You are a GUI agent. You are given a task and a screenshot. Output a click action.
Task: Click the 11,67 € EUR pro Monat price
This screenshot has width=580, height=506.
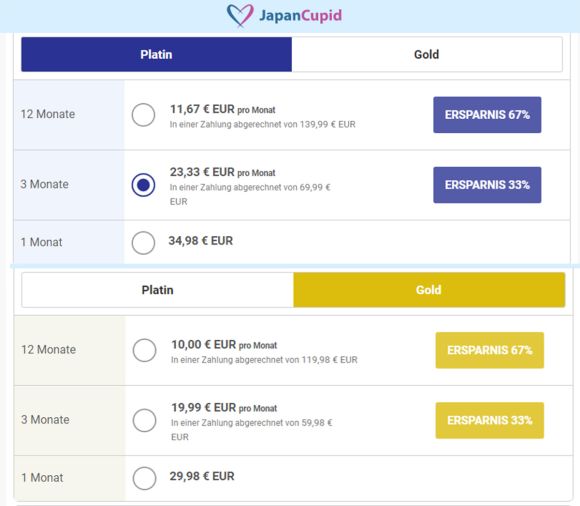pos(223,109)
